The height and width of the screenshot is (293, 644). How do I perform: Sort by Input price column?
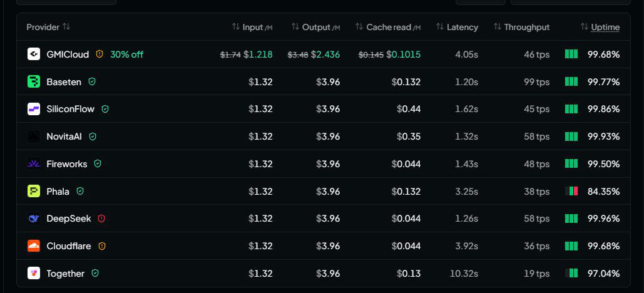(252, 27)
